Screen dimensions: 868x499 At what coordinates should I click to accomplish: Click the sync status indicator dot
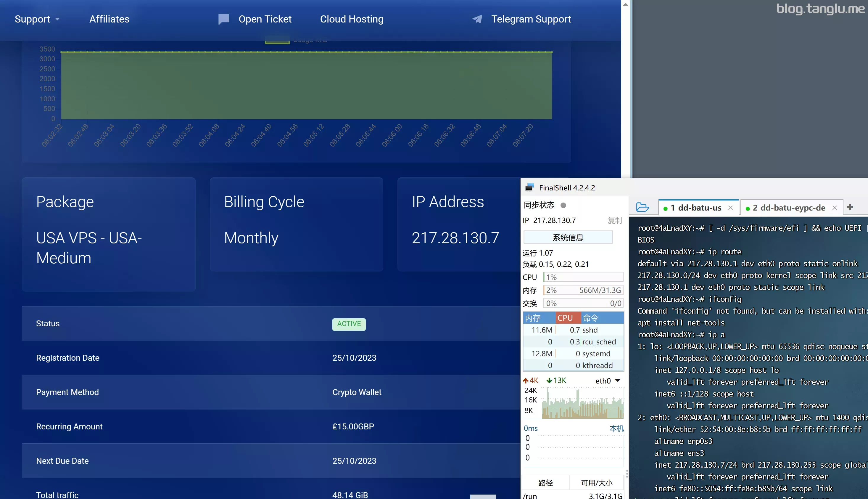point(563,205)
